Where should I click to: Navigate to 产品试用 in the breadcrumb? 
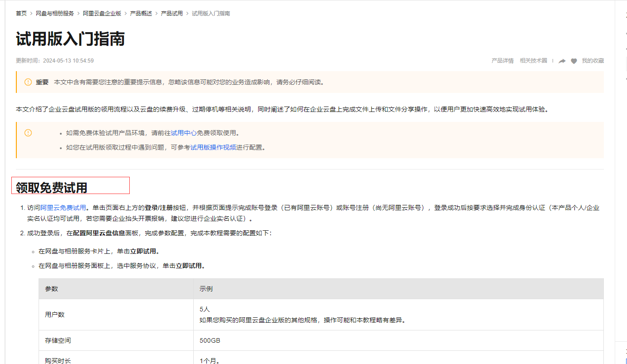pyautogui.click(x=172, y=14)
